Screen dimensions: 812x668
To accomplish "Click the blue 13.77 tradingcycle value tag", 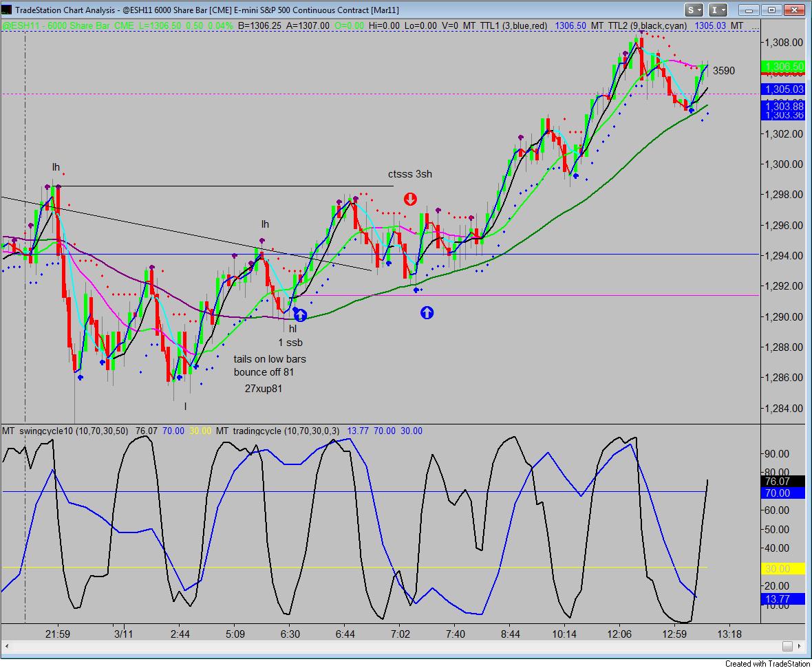I will (x=782, y=599).
